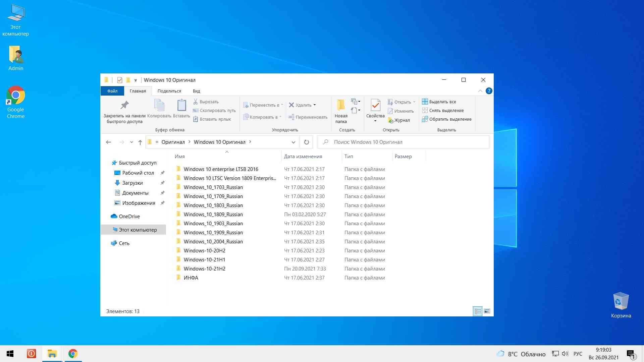Switch to the Поделиться tab
Viewport: 644px width, 362px height.
click(169, 91)
